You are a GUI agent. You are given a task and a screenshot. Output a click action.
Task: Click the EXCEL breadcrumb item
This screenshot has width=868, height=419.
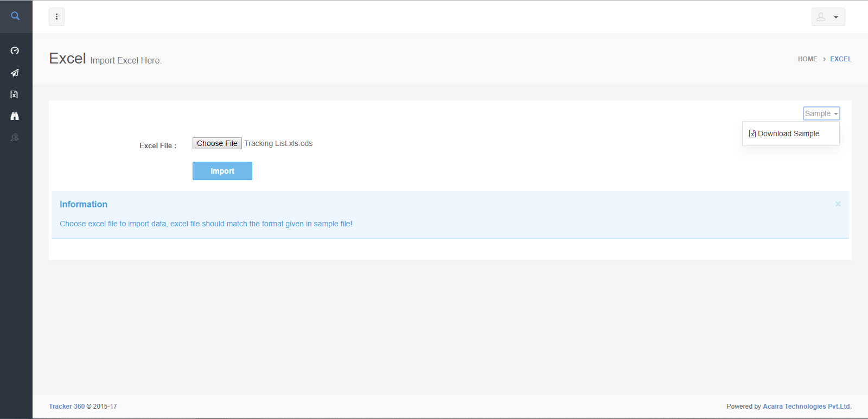[x=840, y=59]
